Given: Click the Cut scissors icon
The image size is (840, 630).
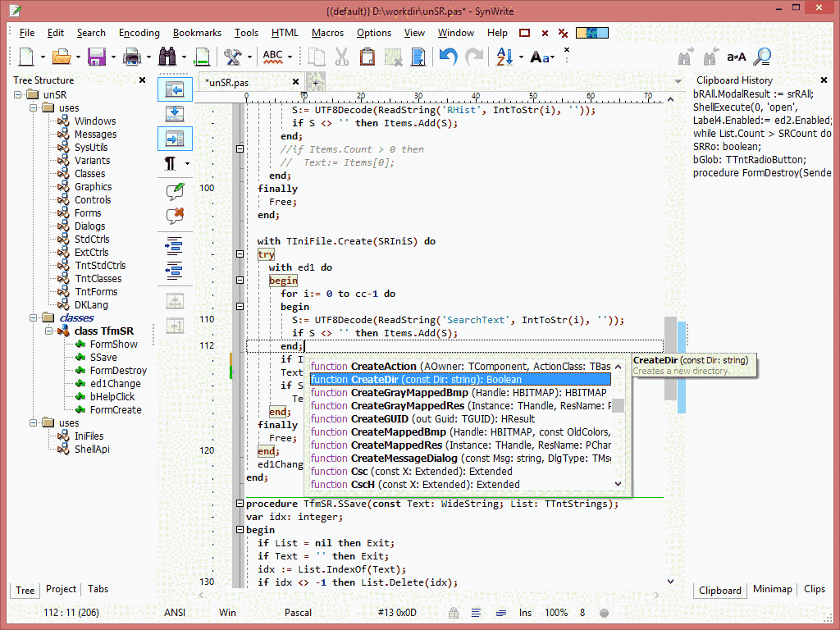Looking at the screenshot, I should tap(342, 57).
